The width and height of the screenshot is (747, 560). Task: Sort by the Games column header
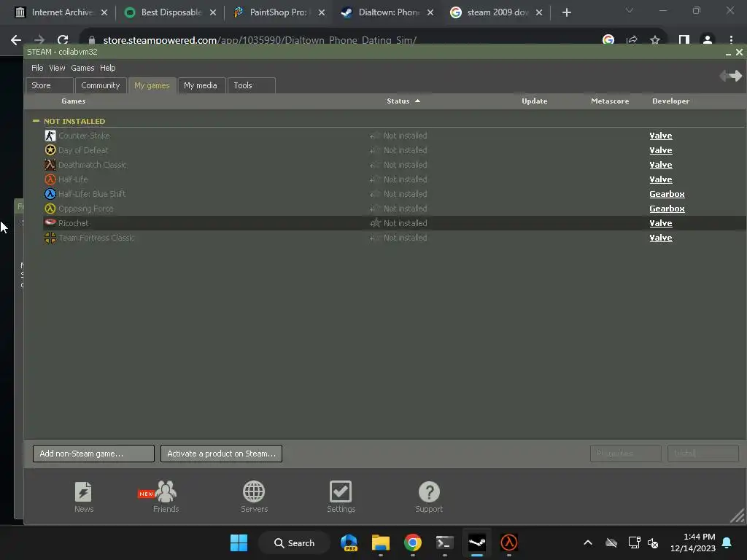74,101
